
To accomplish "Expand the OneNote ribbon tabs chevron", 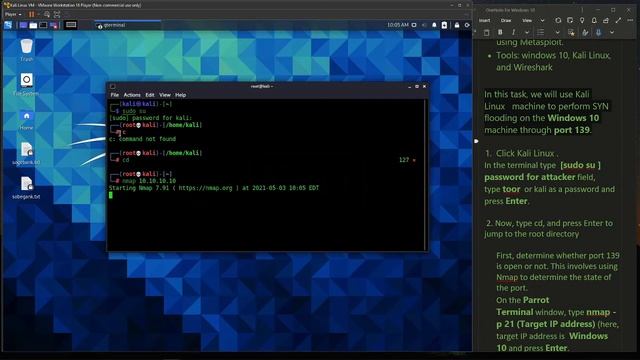I will pyautogui.click(x=542, y=20).
